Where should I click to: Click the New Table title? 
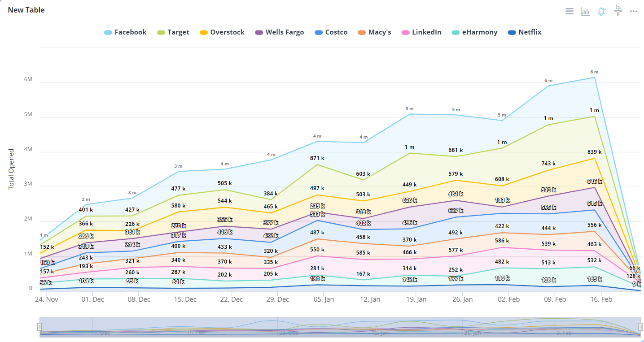point(26,10)
